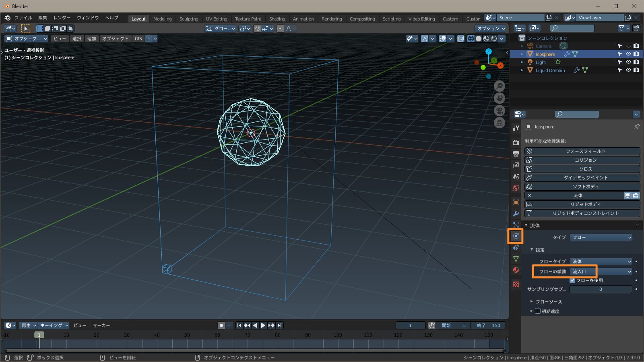Image resolution: width=644 pixels, height=362 pixels.
Task: Open the 編集 menu
Action: [43, 18]
